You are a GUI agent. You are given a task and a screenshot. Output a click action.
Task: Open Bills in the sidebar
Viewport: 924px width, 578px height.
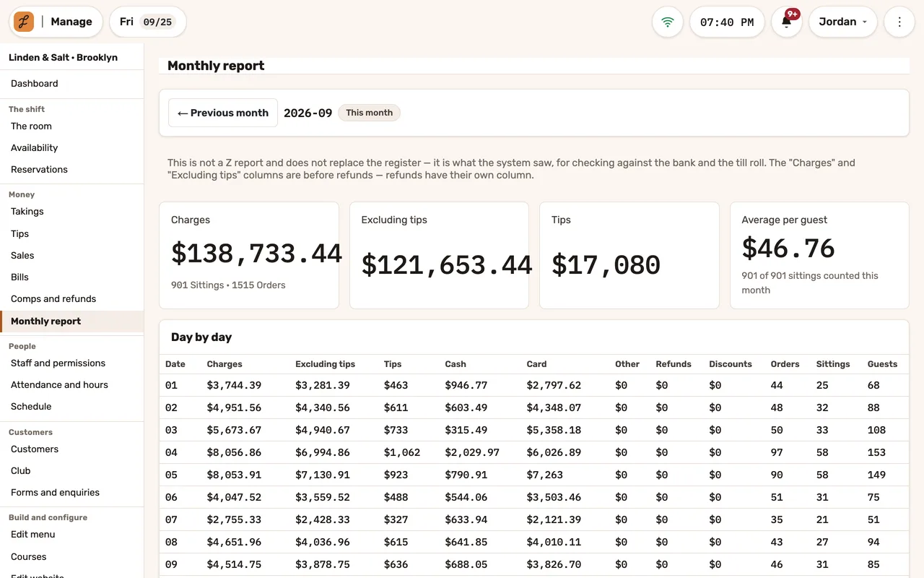pos(72,277)
